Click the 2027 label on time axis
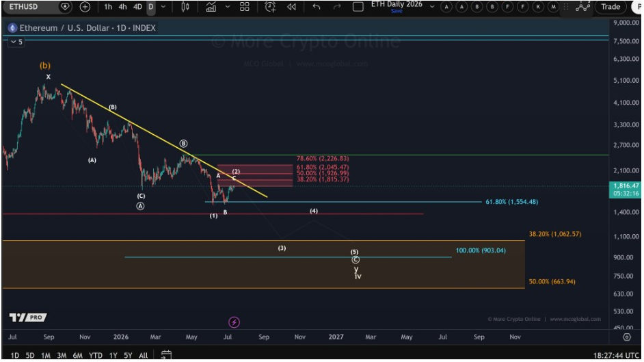 [x=336, y=337]
